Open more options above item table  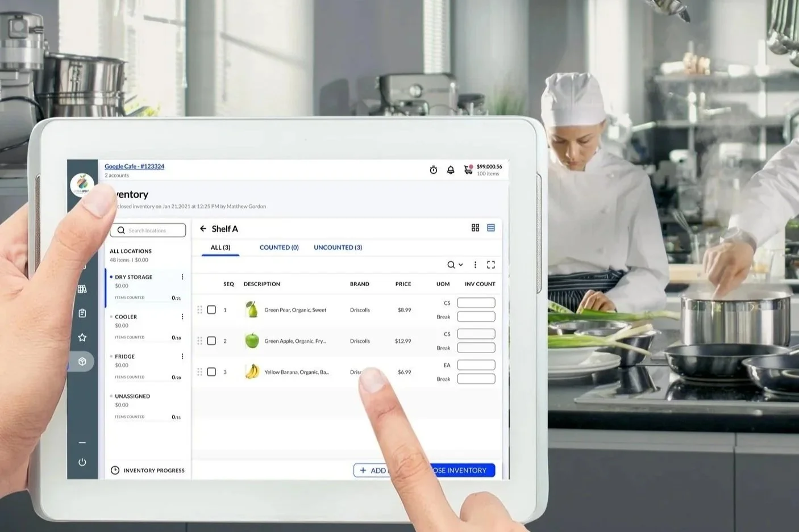476,265
